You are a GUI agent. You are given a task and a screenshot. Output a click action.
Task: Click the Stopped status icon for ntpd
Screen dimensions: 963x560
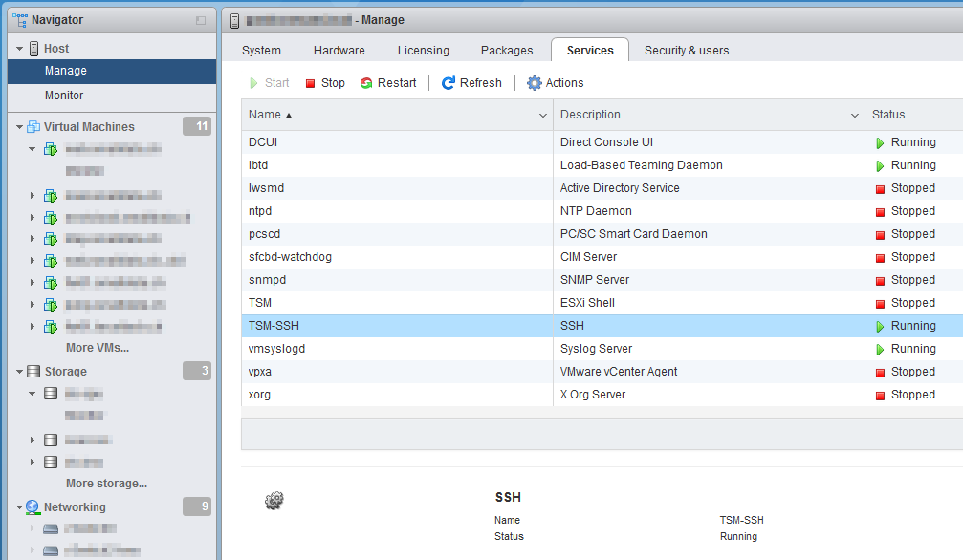880,212
